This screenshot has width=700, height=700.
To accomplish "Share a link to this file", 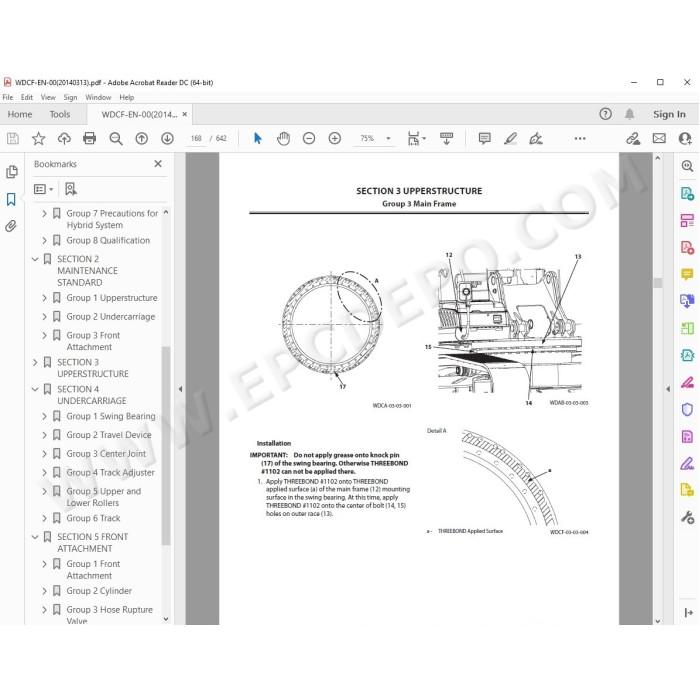I will (633, 138).
